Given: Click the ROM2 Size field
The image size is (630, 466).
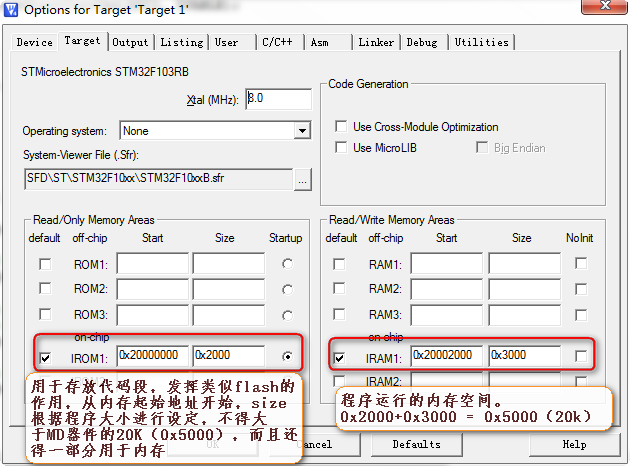Looking at the screenshot, I should point(229,289).
